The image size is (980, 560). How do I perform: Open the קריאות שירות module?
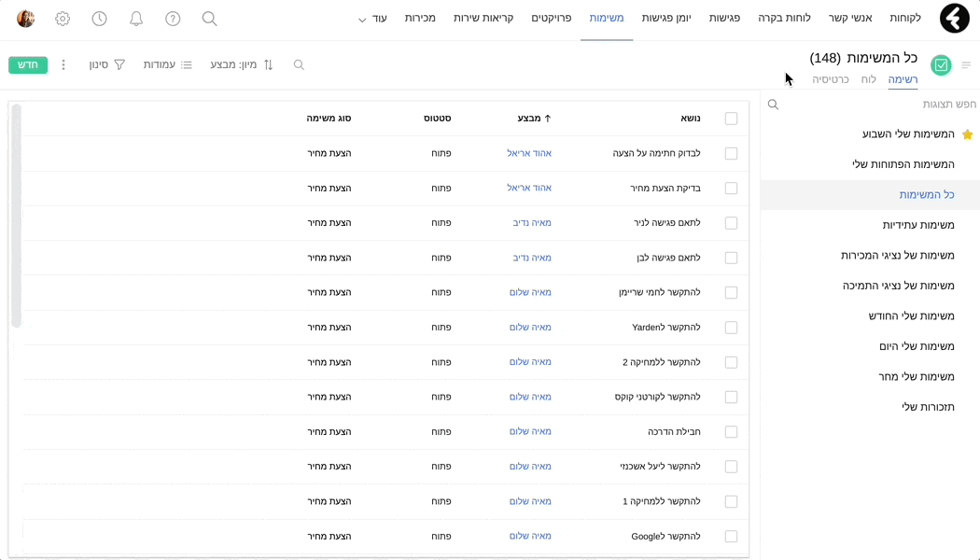click(x=483, y=18)
